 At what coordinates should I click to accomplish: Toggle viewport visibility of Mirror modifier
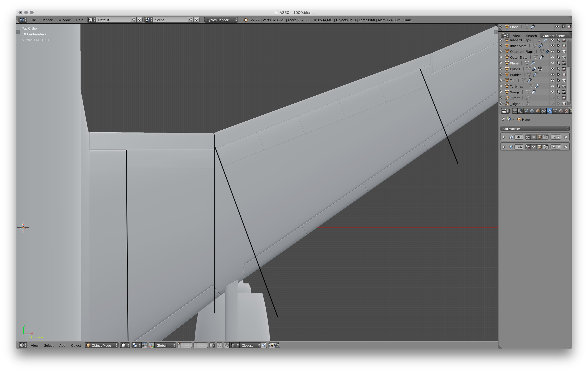(x=534, y=137)
